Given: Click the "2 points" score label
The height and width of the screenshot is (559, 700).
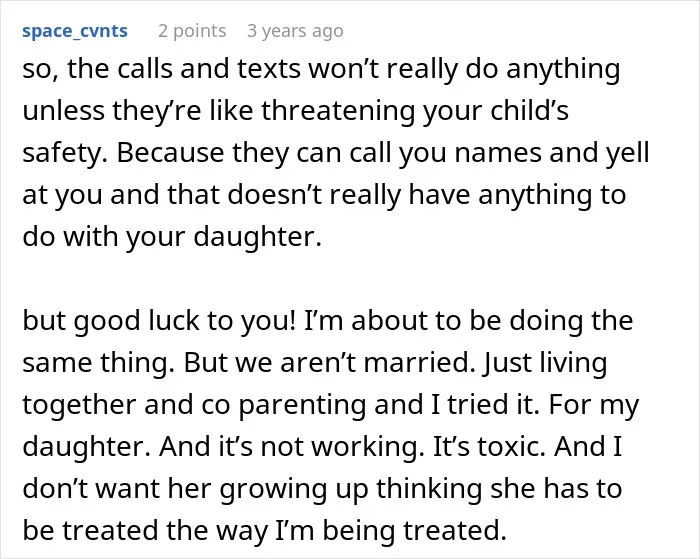Looking at the screenshot, I should [x=192, y=31].
